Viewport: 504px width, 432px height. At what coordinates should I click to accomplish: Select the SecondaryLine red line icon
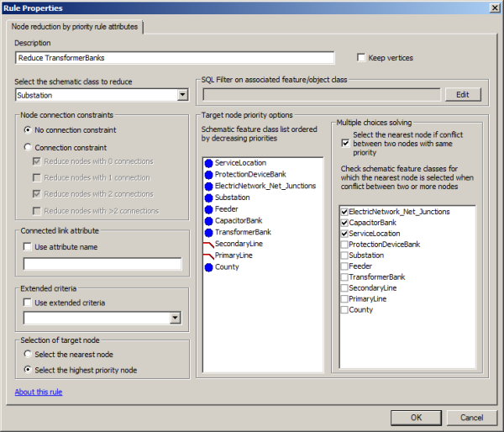[208, 244]
